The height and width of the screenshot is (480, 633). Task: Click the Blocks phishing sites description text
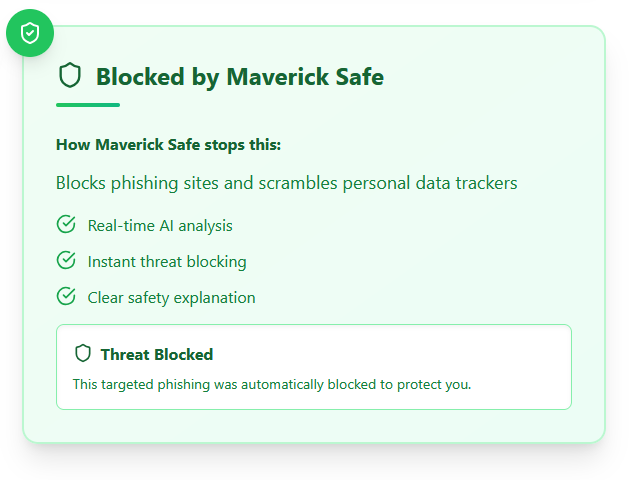coord(287,183)
